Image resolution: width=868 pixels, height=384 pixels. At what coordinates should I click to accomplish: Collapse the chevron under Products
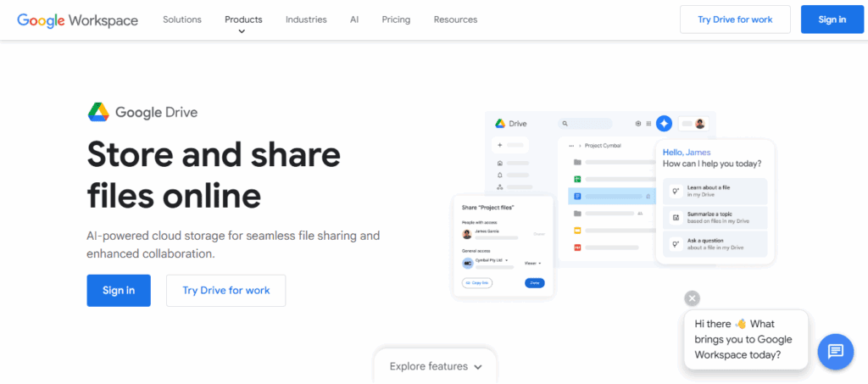tap(242, 31)
